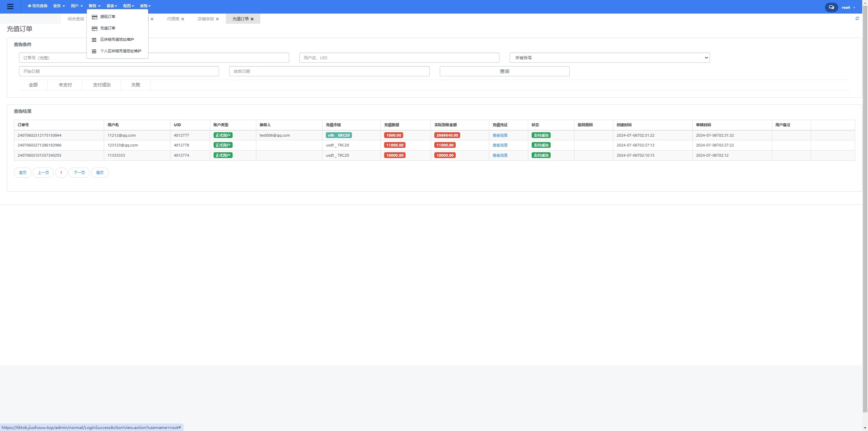Toggle the hamburger sidebar menu icon

10,6
